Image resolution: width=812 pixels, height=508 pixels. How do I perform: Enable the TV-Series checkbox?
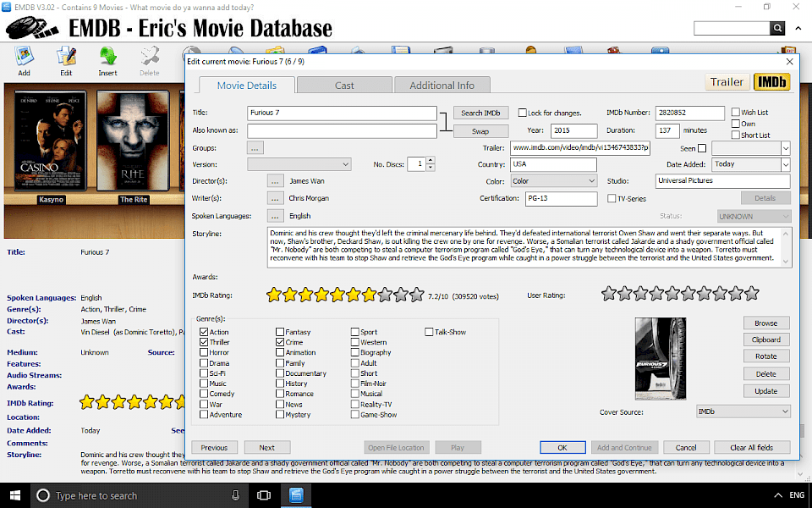click(612, 198)
